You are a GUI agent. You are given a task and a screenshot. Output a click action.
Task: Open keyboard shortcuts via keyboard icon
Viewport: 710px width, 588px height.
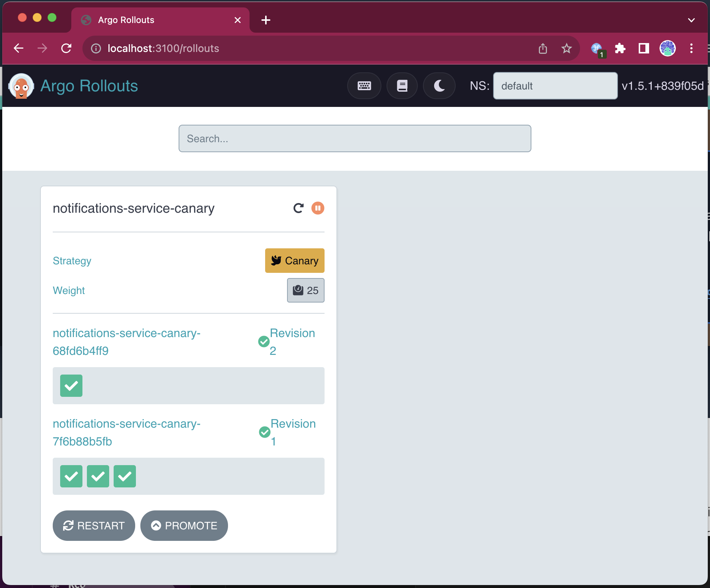[x=364, y=86]
